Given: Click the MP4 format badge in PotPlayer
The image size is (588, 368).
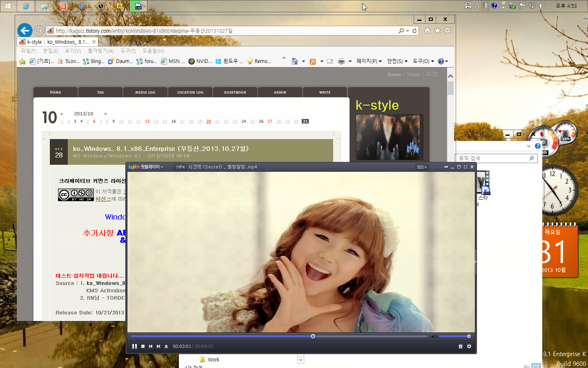Looking at the screenshot, I should (180, 167).
